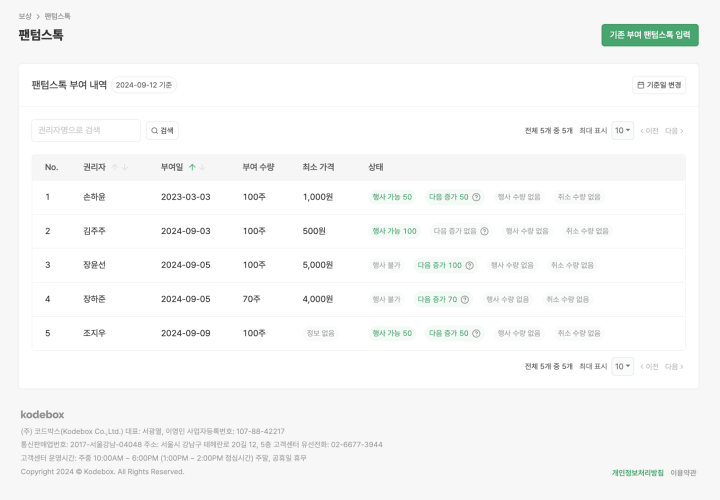Click the 2024-09-12 기준 date badge

tap(144, 85)
